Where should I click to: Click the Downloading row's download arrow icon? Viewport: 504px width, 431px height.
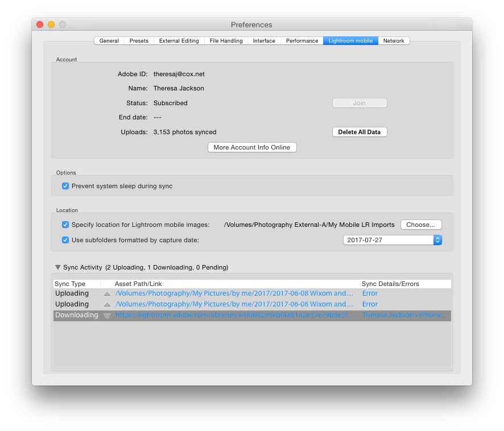coord(108,316)
